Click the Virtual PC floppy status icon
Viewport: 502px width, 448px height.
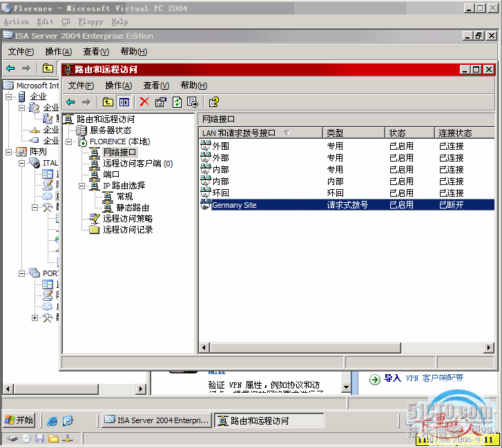(x=39, y=438)
